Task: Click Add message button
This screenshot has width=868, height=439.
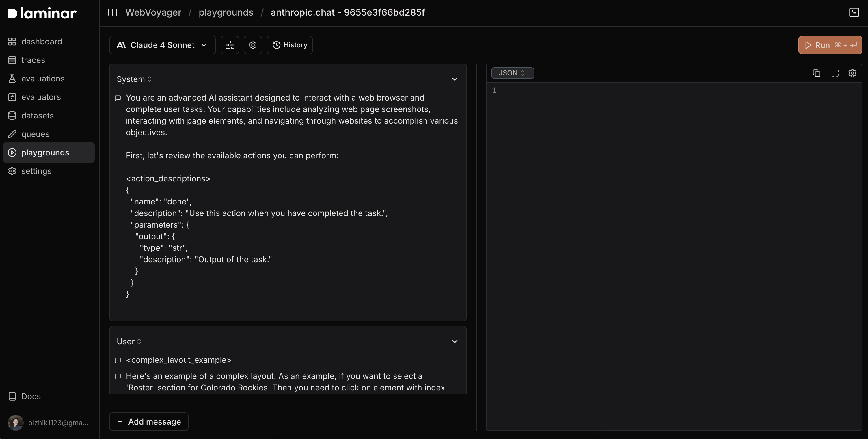Action: pyautogui.click(x=149, y=421)
